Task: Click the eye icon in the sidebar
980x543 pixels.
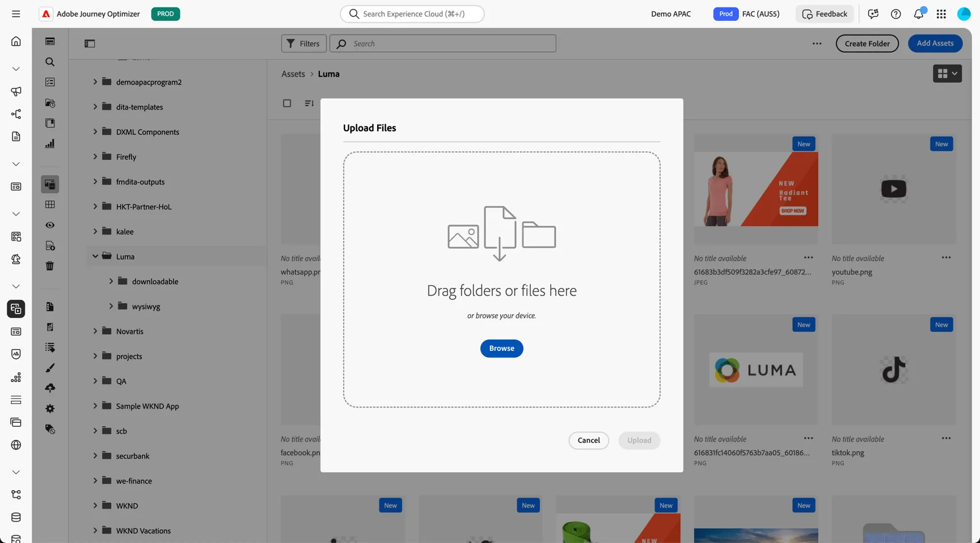Action: click(50, 225)
